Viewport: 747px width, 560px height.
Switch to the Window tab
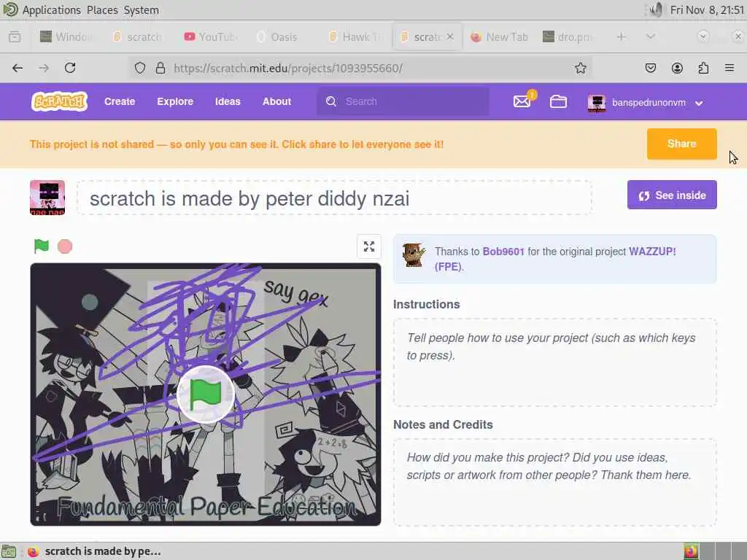click(x=66, y=36)
